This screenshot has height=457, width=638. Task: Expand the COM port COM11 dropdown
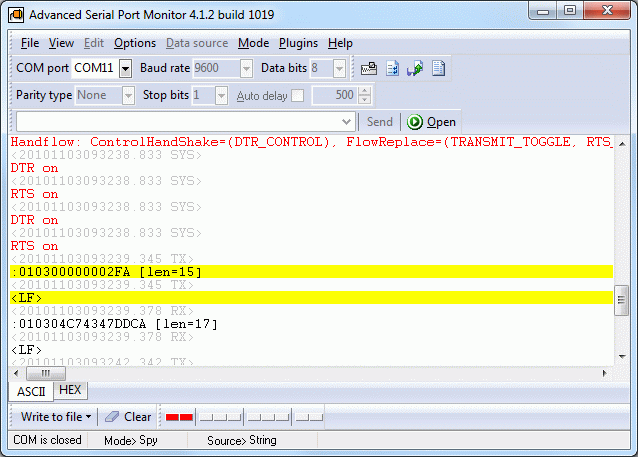click(126, 68)
